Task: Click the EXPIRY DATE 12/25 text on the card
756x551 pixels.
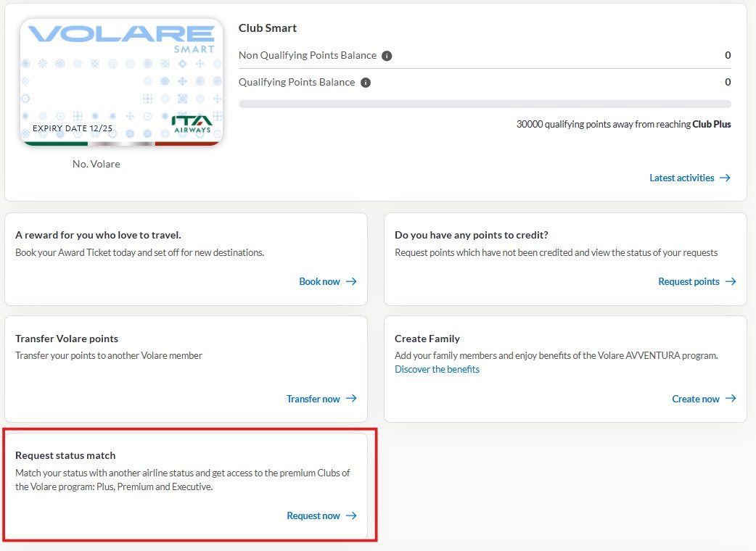Action: tap(73, 128)
